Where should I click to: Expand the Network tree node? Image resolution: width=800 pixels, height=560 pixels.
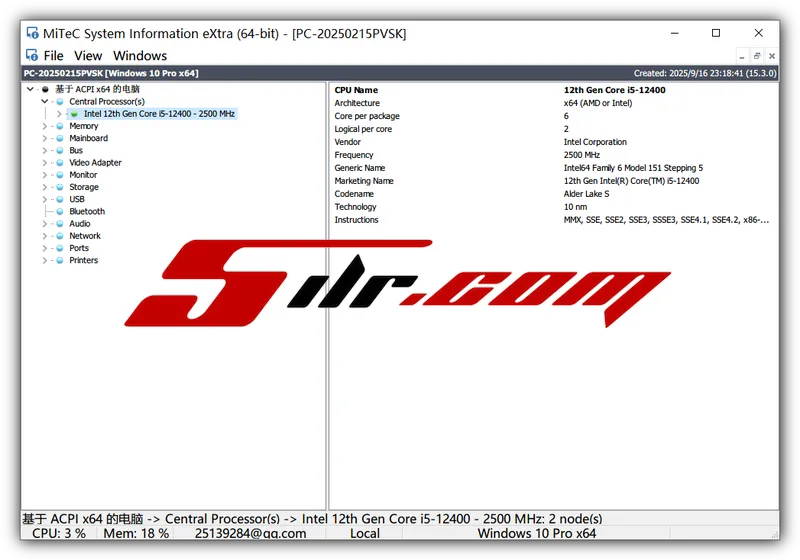(x=45, y=236)
